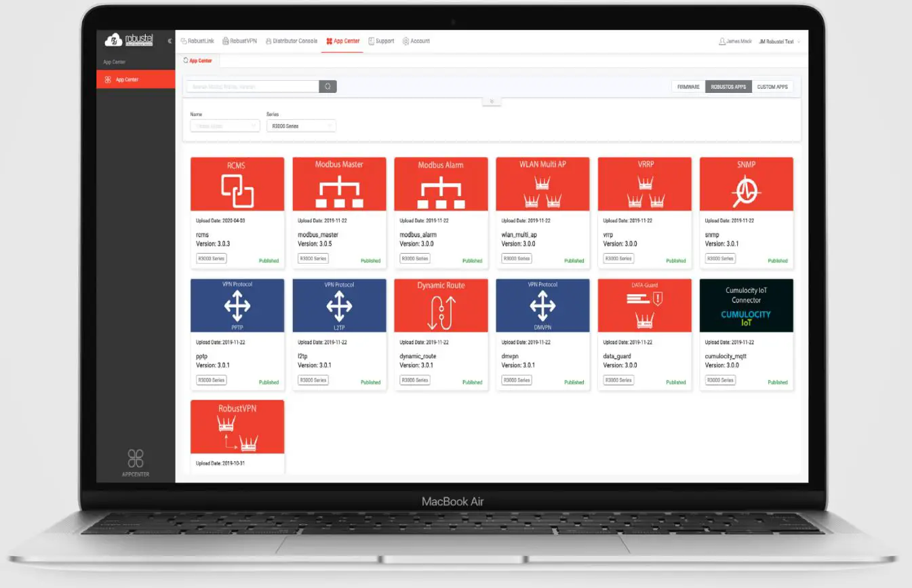Click the vrrp app name

pos(608,235)
